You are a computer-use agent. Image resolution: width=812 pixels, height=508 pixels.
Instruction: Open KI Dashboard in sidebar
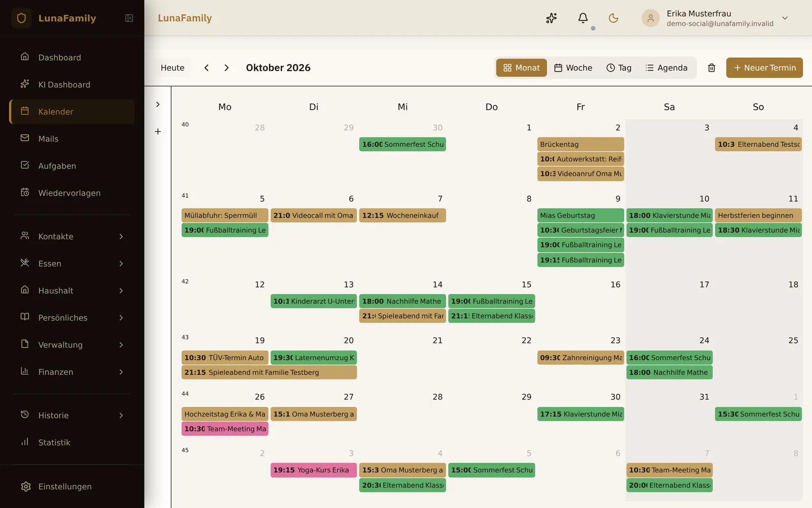point(72,84)
